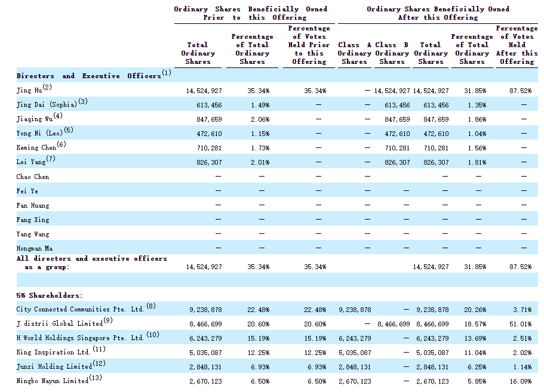This screenshot has height=392, width=544.
Task: Click the '2.06%' value for Jiaqing Wu
Action: tap(260, 119)
